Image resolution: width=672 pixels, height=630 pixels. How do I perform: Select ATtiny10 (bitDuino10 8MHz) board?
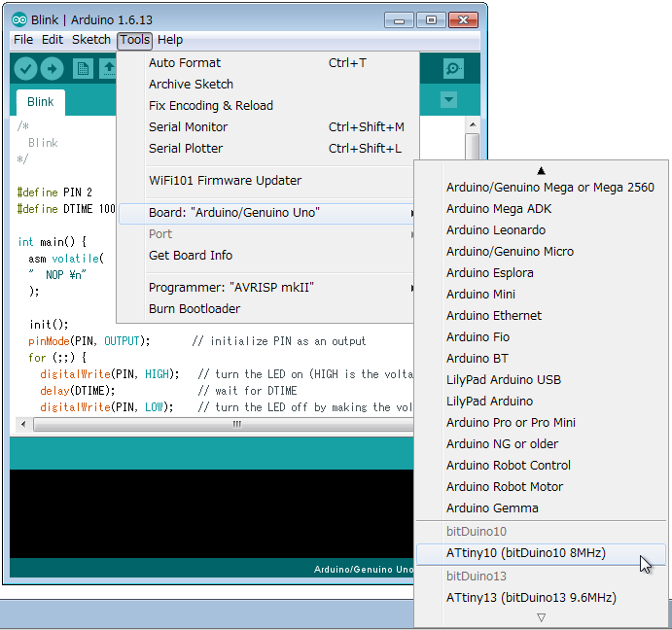[542, 554]
